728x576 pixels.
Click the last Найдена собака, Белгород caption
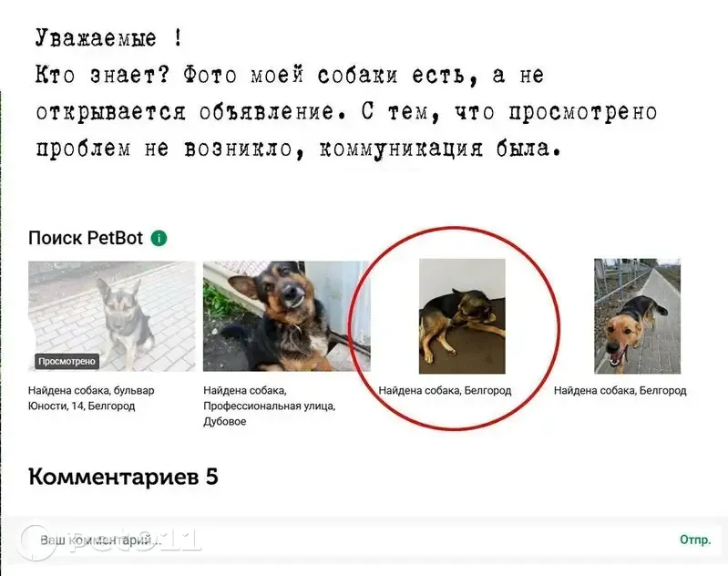click(620, 391)
